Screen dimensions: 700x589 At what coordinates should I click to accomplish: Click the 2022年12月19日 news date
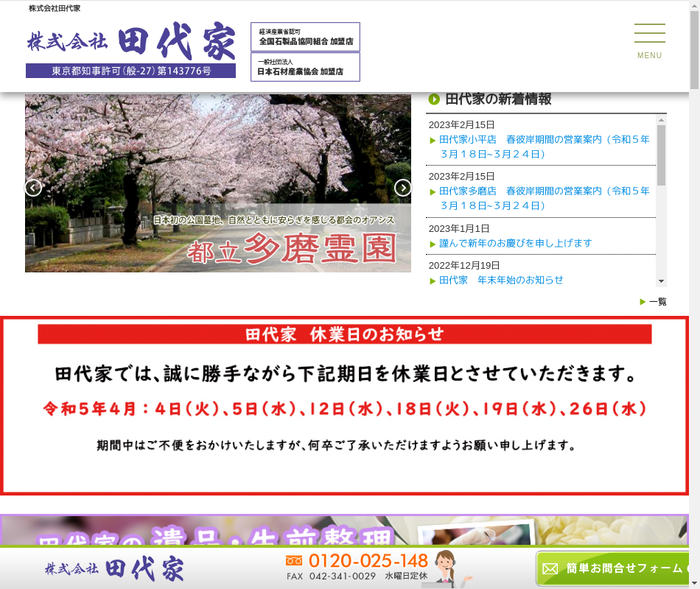click(x=463, y=266)
